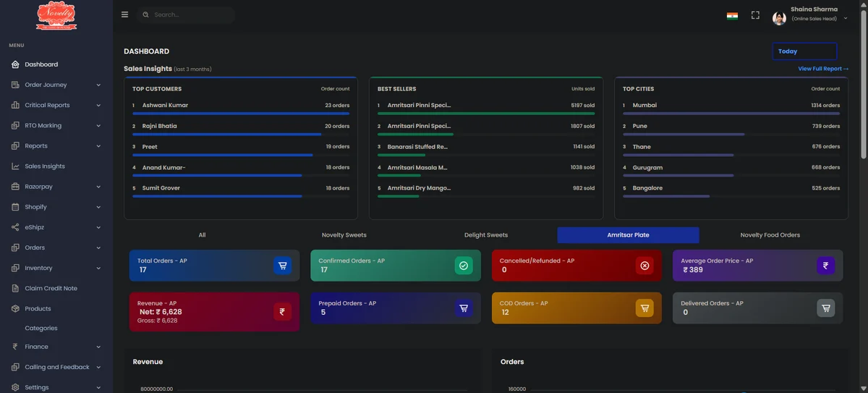This screenshot has width=868, height=393.
Task: Click the Cancelled/Refunded cross icon
Action: click(644, 266)
